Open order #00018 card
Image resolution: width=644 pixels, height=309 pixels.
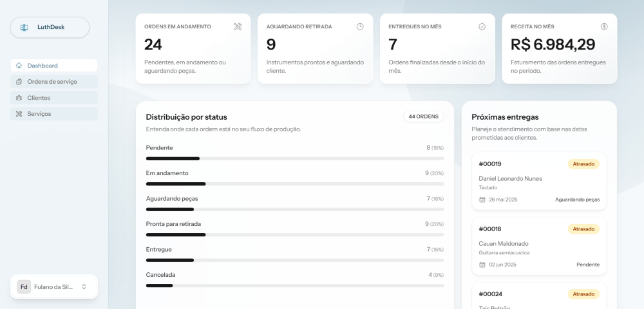539,246
